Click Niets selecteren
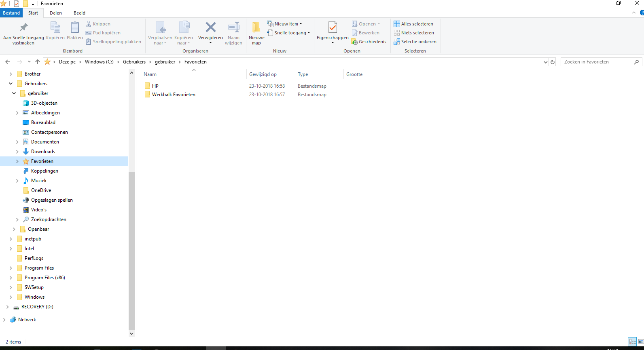644x350 pixels. click(414, 33)
